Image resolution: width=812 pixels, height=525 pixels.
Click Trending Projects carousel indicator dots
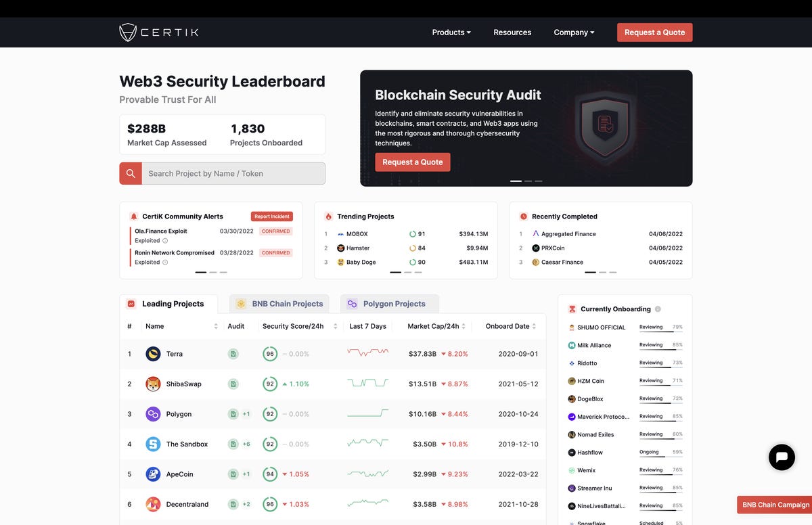pos(406,272)
